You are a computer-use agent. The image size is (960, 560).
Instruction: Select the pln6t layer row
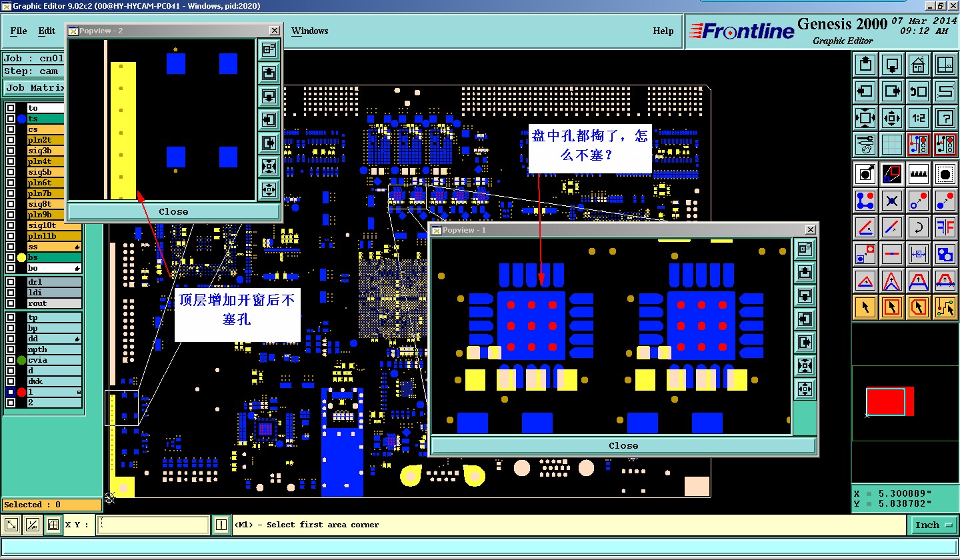(x=45, y=183)
